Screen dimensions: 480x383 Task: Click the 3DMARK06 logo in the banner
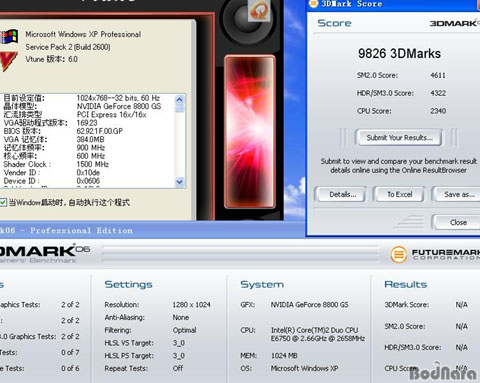tap(43, 252)
